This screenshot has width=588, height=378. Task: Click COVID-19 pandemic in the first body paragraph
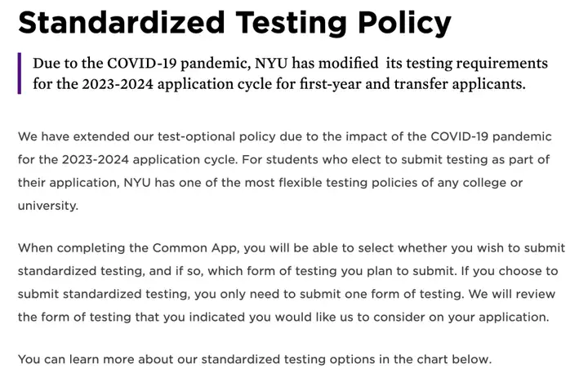492,136
